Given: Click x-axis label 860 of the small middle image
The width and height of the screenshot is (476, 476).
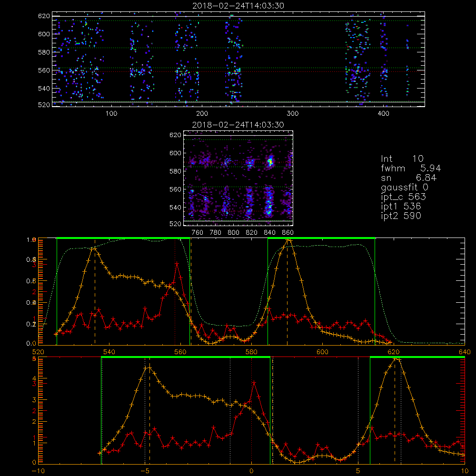Looking at the screenshot, I should (x=288, y=233).
